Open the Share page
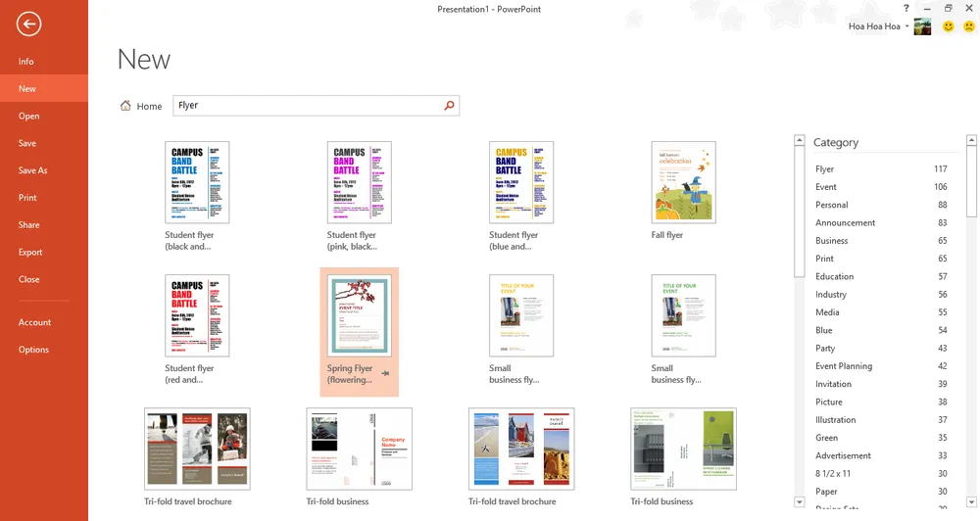This screenshot has width=980, height=521. [44, 225]
